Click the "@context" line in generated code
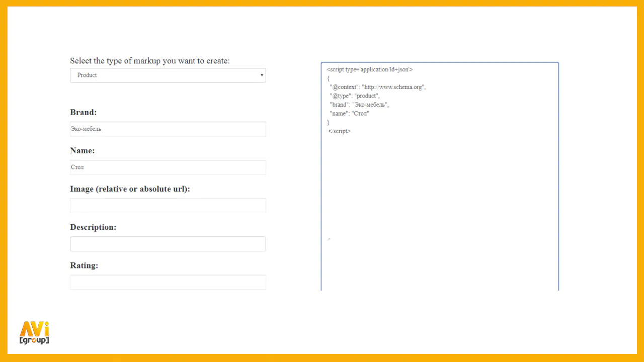Viewport: 644px width, 362px height. coord(378,87)
